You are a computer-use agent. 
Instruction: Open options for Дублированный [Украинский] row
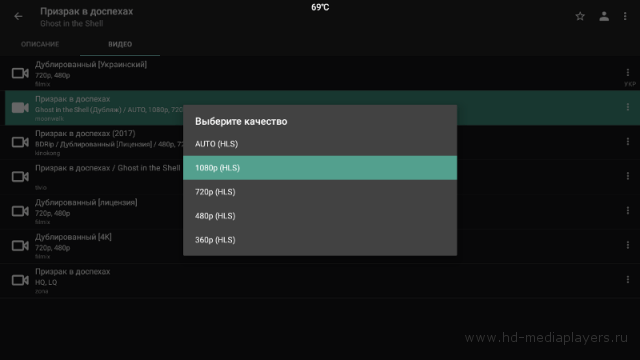click(628, 73)
